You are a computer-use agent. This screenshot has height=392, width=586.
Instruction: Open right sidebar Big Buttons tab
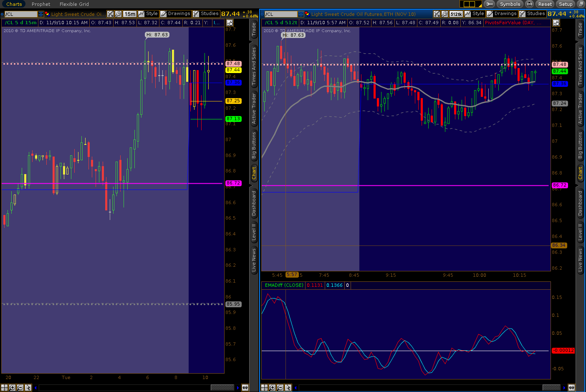pyautogui.click(x=580, y=146)
